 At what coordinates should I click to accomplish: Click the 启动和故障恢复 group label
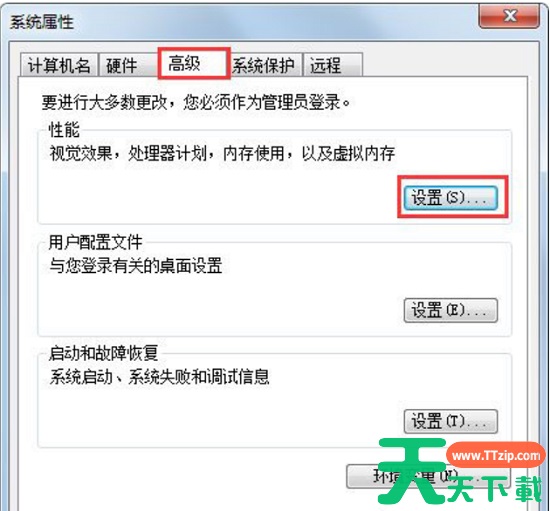click(103, 353)
